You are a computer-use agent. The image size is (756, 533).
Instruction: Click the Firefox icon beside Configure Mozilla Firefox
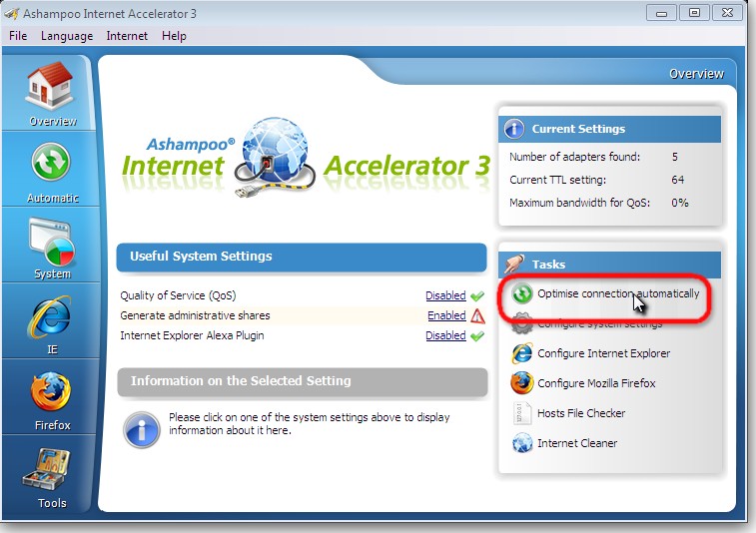tap(521, 383)
